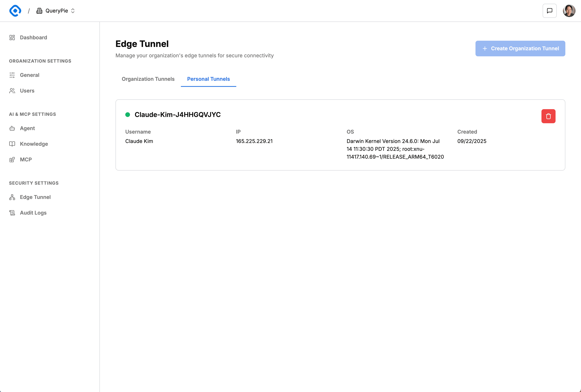
Task: Click the Claude-Kim-J4HHGQVJYC tunnel name
Action: tap(178, 115)
